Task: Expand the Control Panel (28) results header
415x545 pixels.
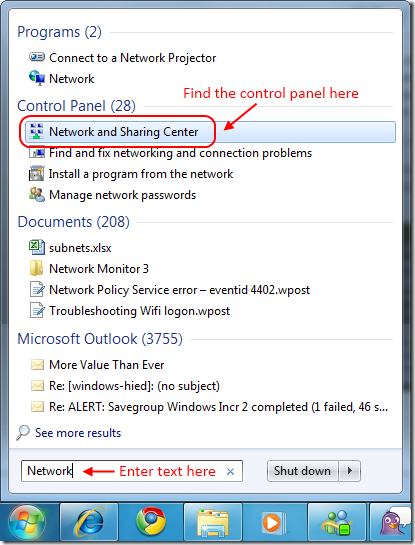Action: 76,106
